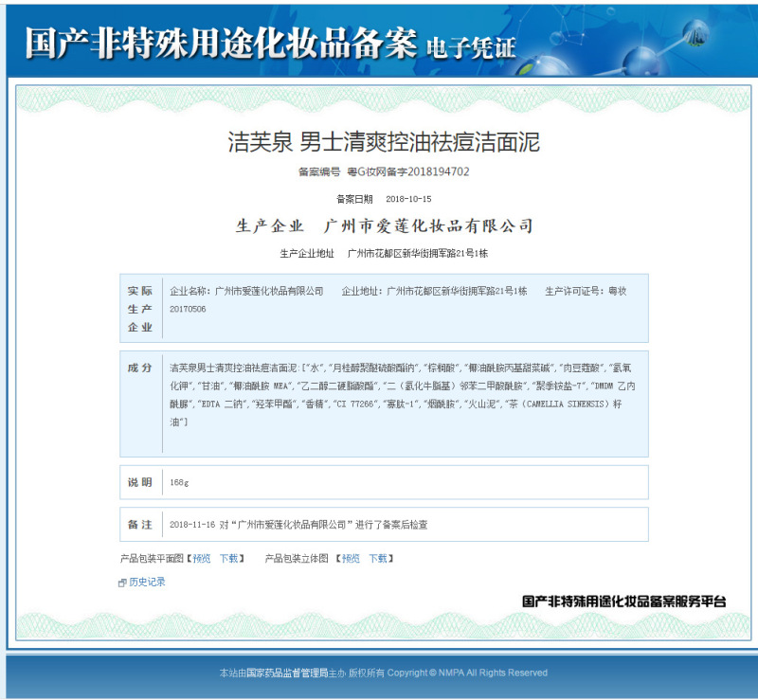
Task: Click the 备案编号 label
Action: coord(319,171)
